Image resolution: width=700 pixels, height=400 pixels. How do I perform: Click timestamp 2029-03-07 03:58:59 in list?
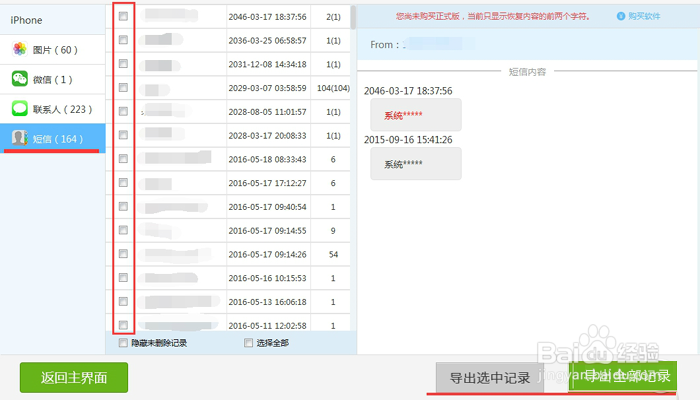point(267,88)
